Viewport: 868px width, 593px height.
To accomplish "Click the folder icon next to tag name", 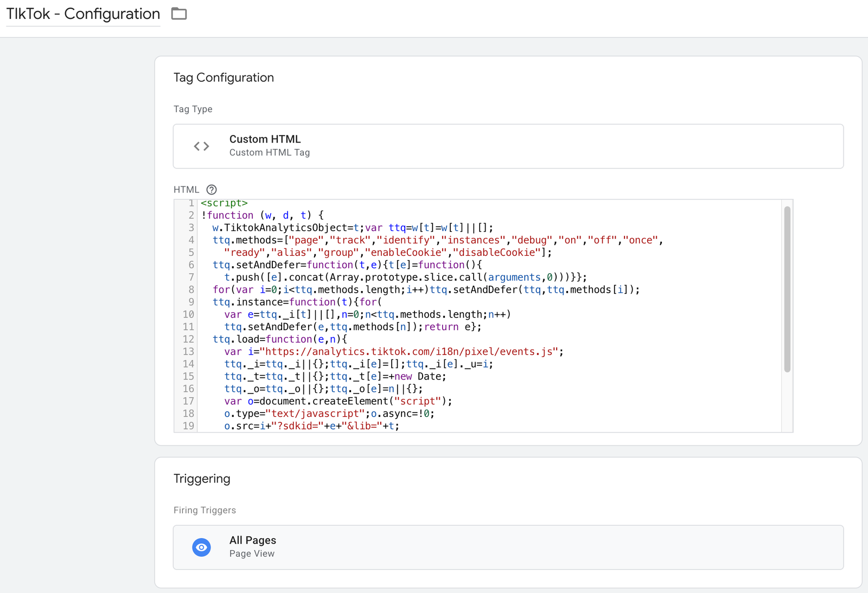I will tap(179, 14).
